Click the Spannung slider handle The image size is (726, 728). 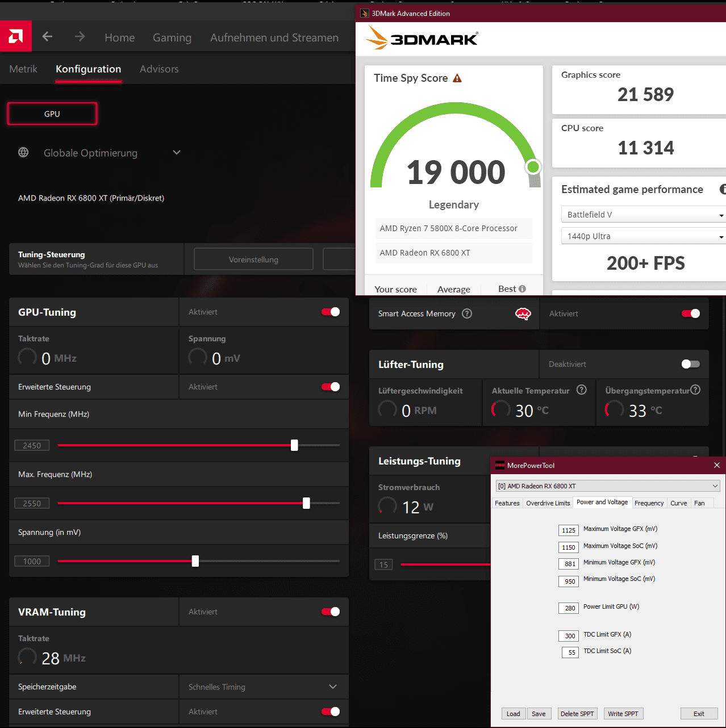pos(195,561)
